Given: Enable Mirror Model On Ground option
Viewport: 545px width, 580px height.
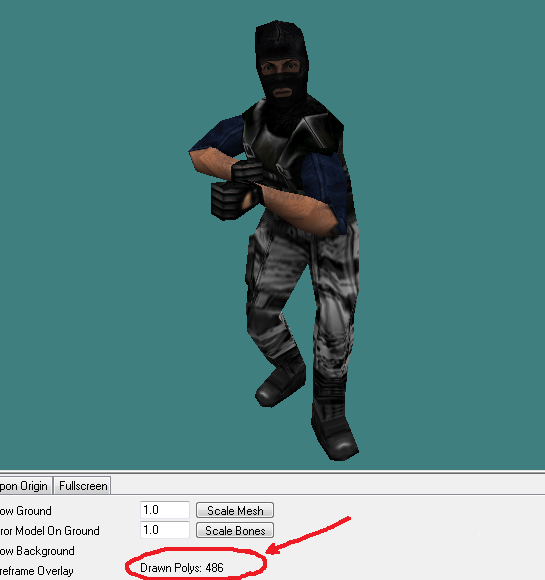Looking at the screenshot, I should tap(50, 531).
